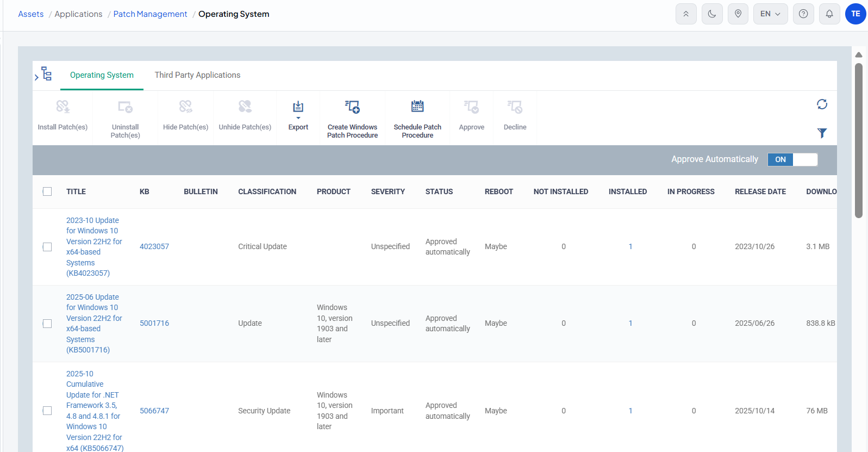Sort by INSTALLED column header

click(x=628, y=191)
